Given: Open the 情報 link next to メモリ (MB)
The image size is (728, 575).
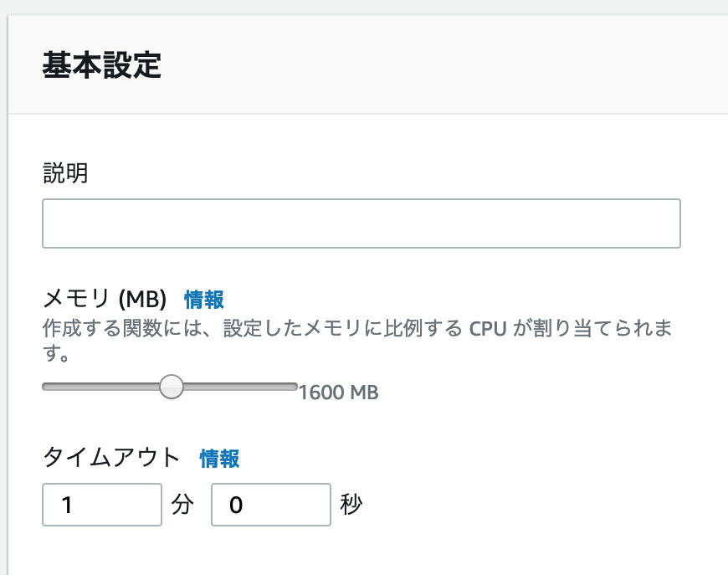Looking at the screenshot, I should pos(204,299).
